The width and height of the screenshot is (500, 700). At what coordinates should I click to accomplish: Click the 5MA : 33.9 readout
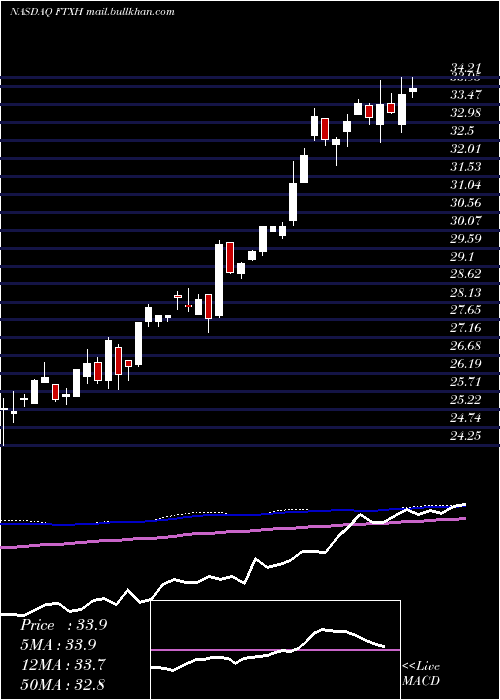58,645
